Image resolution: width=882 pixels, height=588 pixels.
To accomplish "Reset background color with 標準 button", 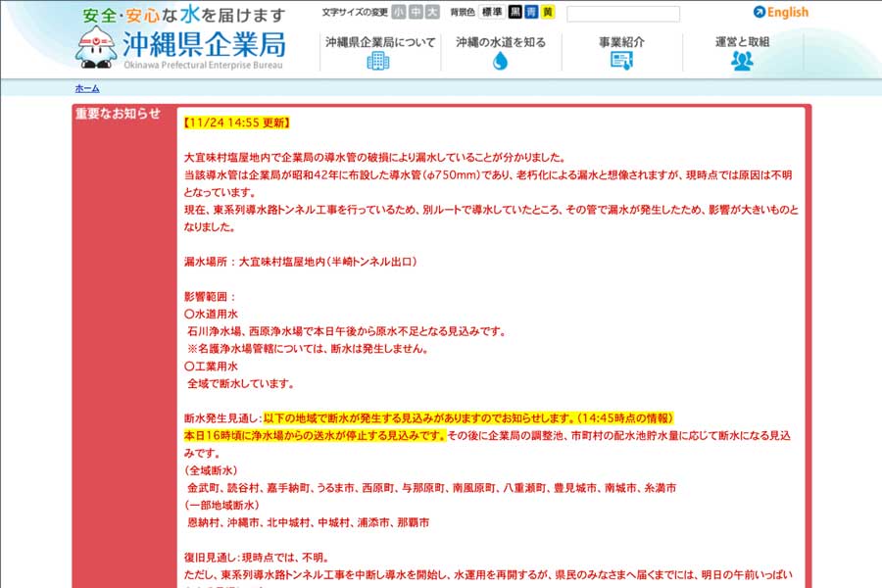I will pos(492,11).
